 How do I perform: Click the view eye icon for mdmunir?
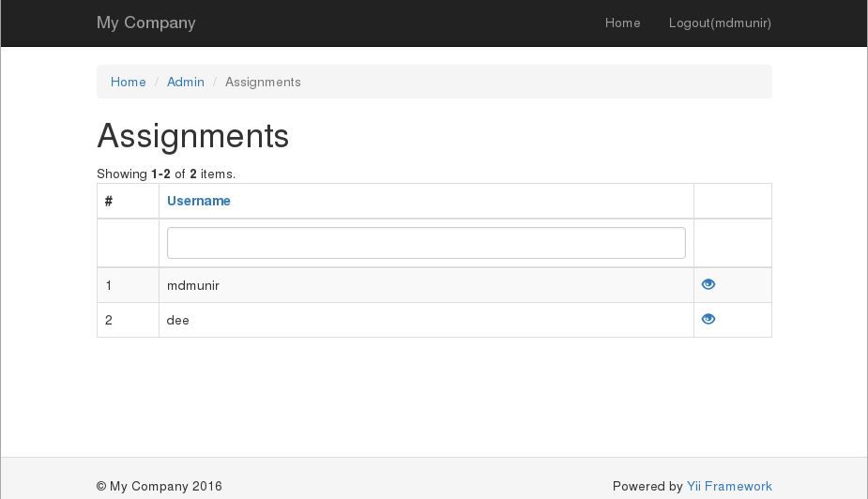click(x=708, y=284)
